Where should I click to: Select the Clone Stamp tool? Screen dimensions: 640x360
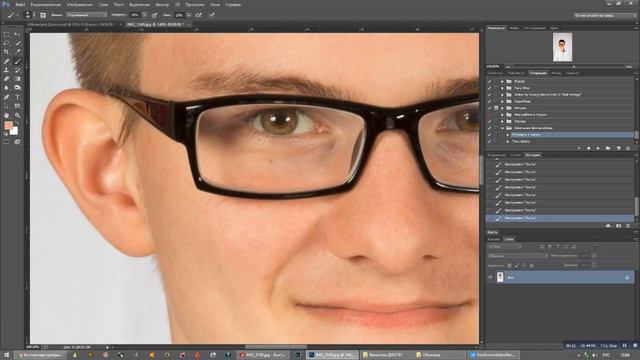tap(7, 70)
